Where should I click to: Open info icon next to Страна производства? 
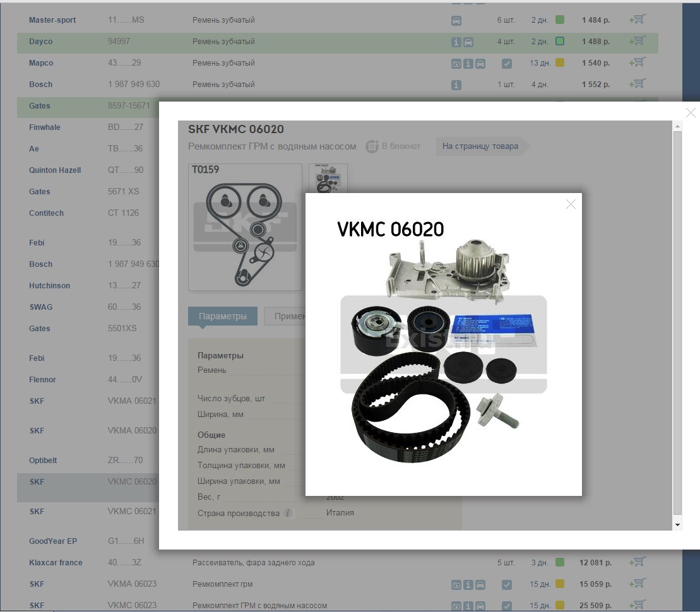pyautogui.click(x=288, y=514)
